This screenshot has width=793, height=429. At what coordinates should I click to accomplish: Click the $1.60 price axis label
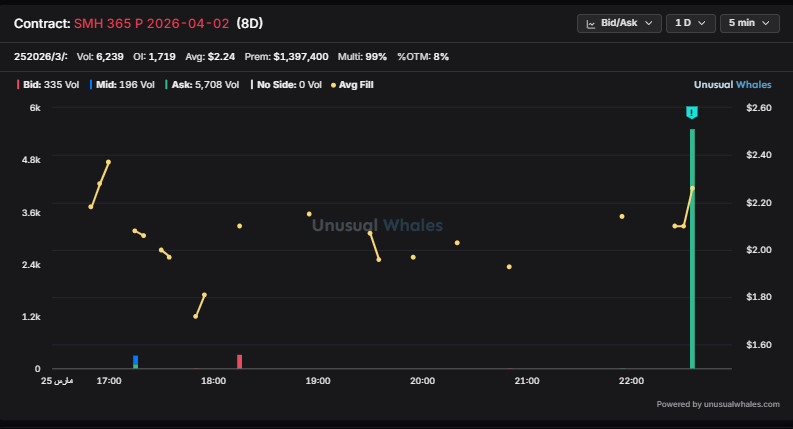pyautogui.click(x=759, y=345)
